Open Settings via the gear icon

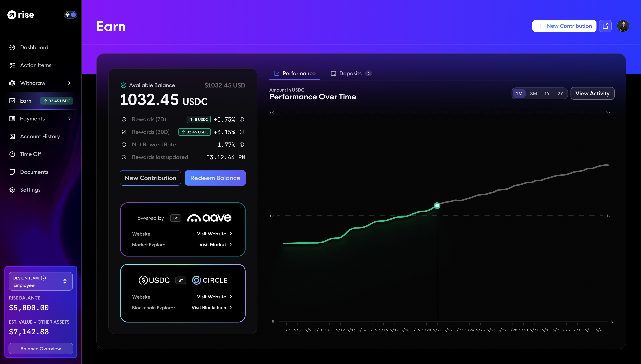(x=12, y=190)
